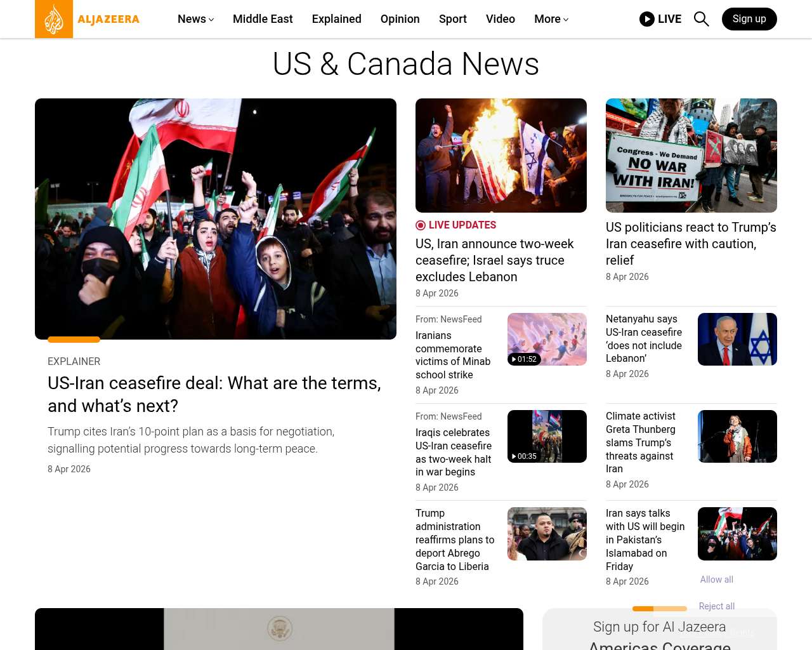This screenshot has height=650, width=812.
Task: Select the Sport menu item
Action: [452, 19]
